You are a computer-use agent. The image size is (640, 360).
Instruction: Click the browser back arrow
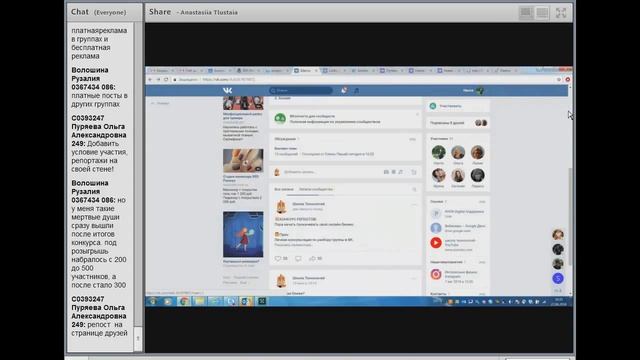(150, 79)
